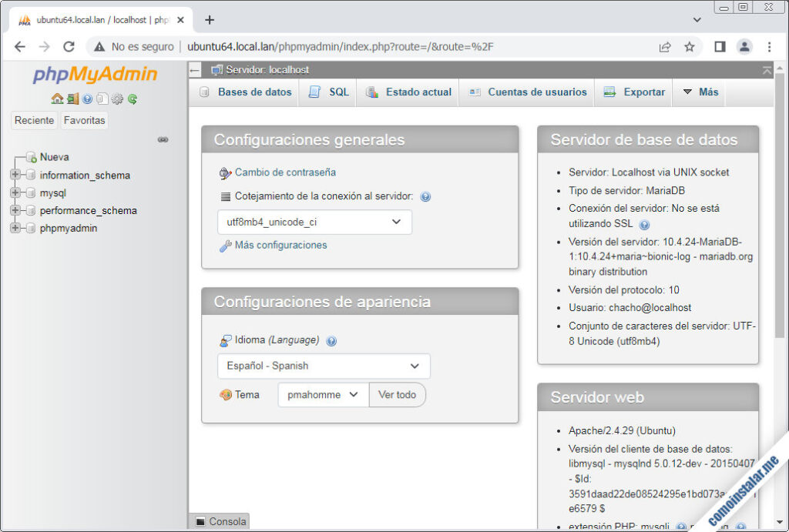The height and width of the screenshot is (532, 789).
Task: Reload navigation panel with green refresh icon
Action: [133, 99]
